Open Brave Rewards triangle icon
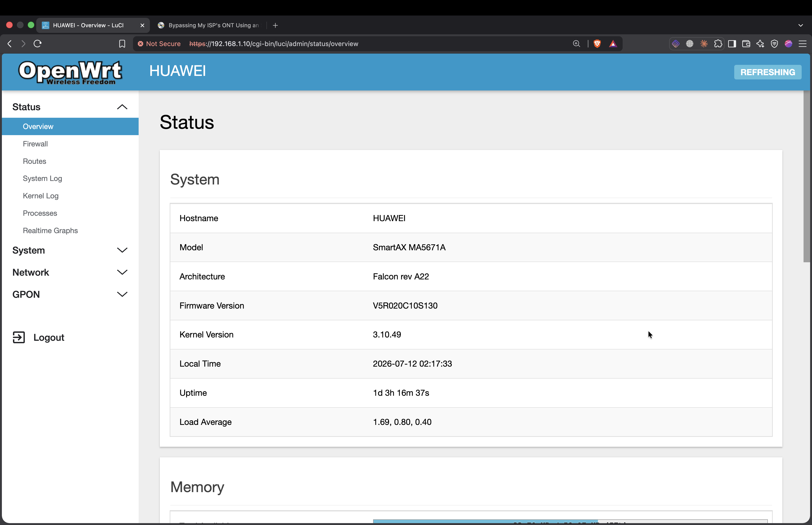This screenshot has width=812, height=525. pyautogui.click(x=613, y=44)
